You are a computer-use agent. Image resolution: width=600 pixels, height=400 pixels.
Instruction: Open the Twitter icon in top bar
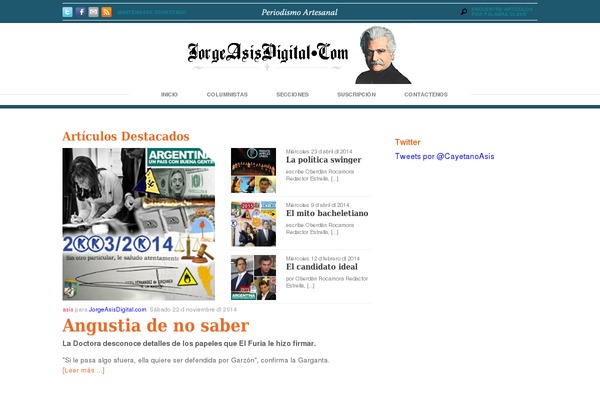67,12
